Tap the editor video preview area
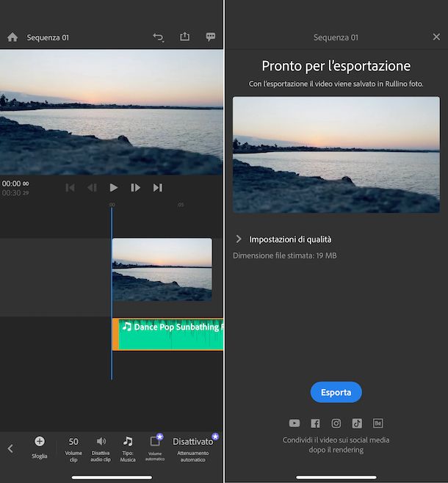The image size is (448, 483). click(112, 112)
